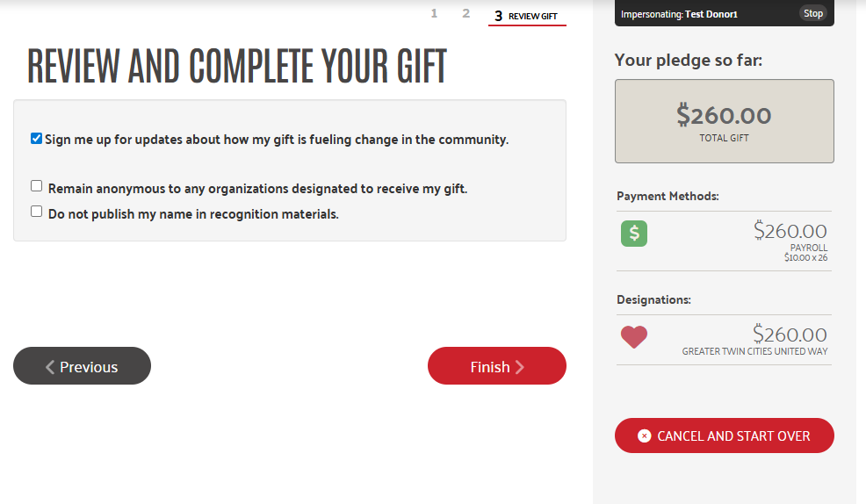
Task: Click the Review and Complete Your Gift heading
Action: pyautogui.click(x=237, y=67)
